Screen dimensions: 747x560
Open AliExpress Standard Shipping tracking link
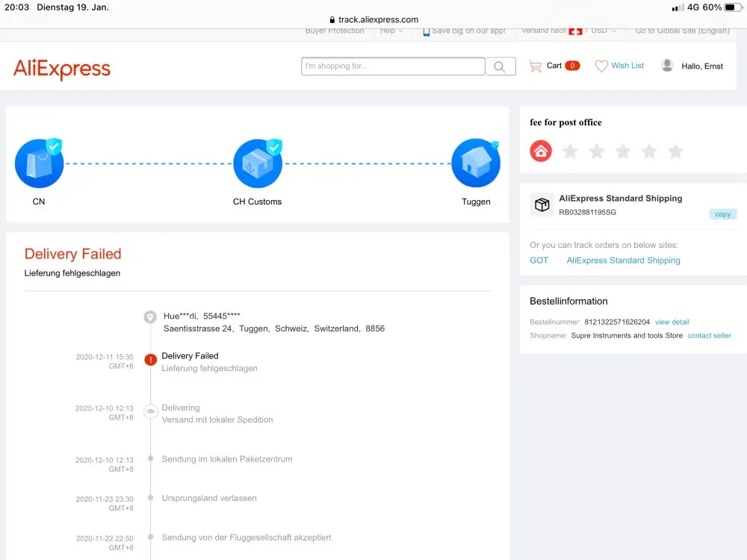[x=623, y=261]
